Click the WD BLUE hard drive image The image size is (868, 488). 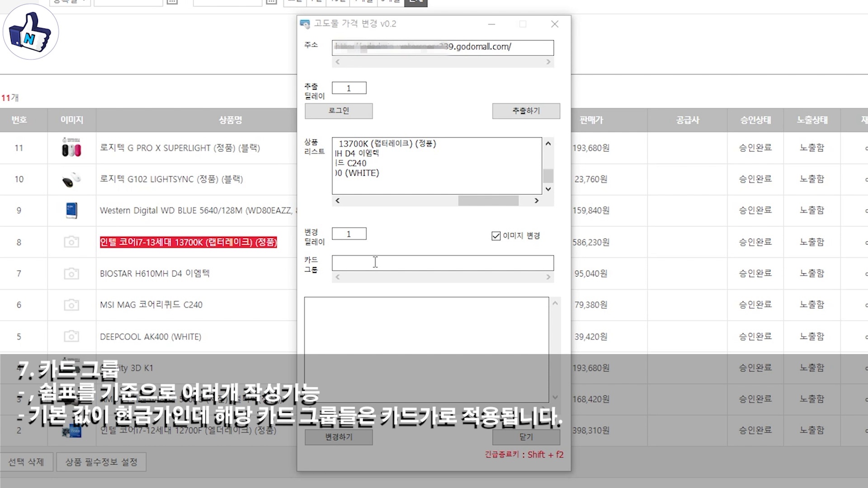(x=71, y=211)
